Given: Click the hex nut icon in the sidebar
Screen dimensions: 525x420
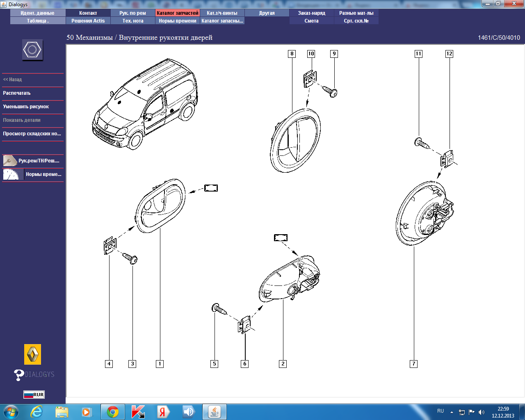Looking at the screenshot, I should tap(32, 50).
